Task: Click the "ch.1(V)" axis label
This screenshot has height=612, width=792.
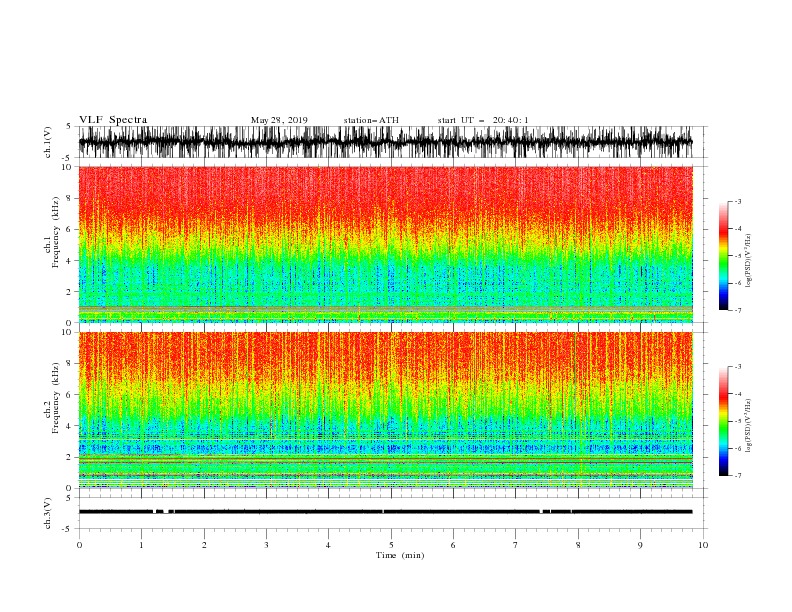Action: (48, 142)
